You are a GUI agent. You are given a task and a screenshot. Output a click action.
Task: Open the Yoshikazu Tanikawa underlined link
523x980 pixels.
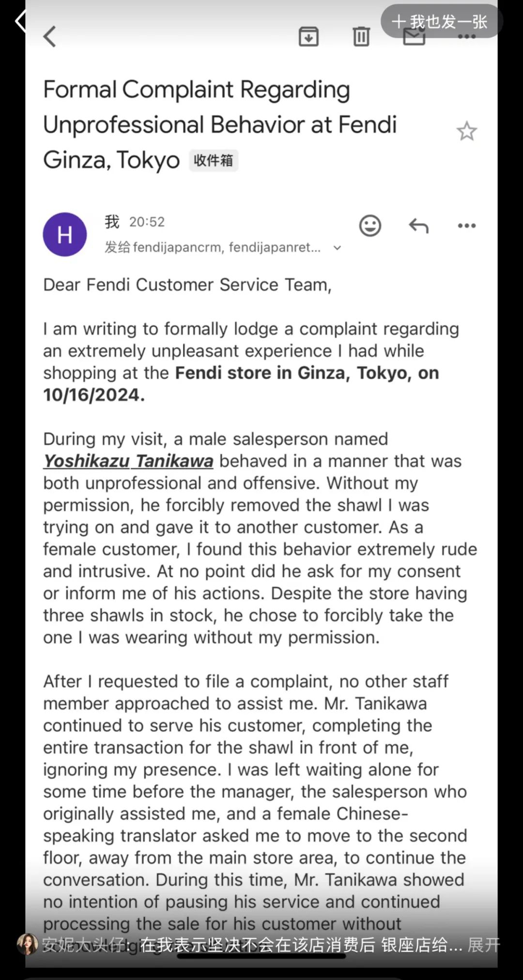[x=128, y=461]
